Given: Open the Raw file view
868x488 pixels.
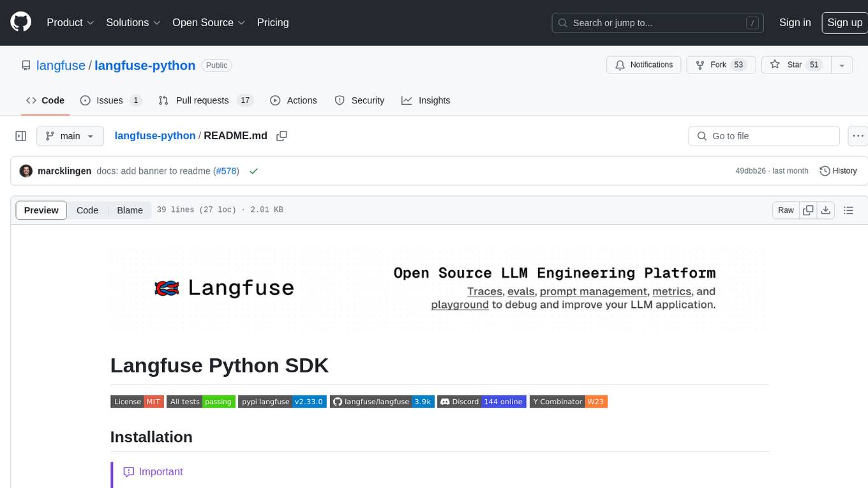Looking at the screenshot, I should pos(786,210).
